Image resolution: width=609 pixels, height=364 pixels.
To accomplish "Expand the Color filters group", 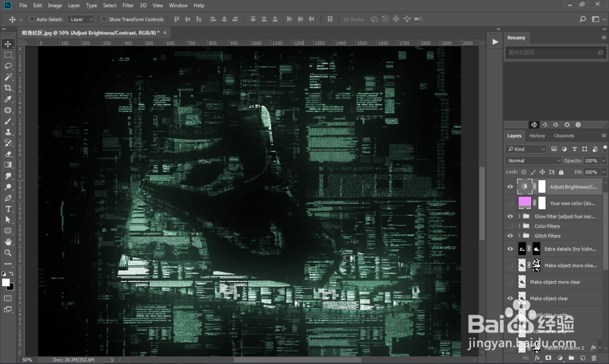I will [519, 226].
